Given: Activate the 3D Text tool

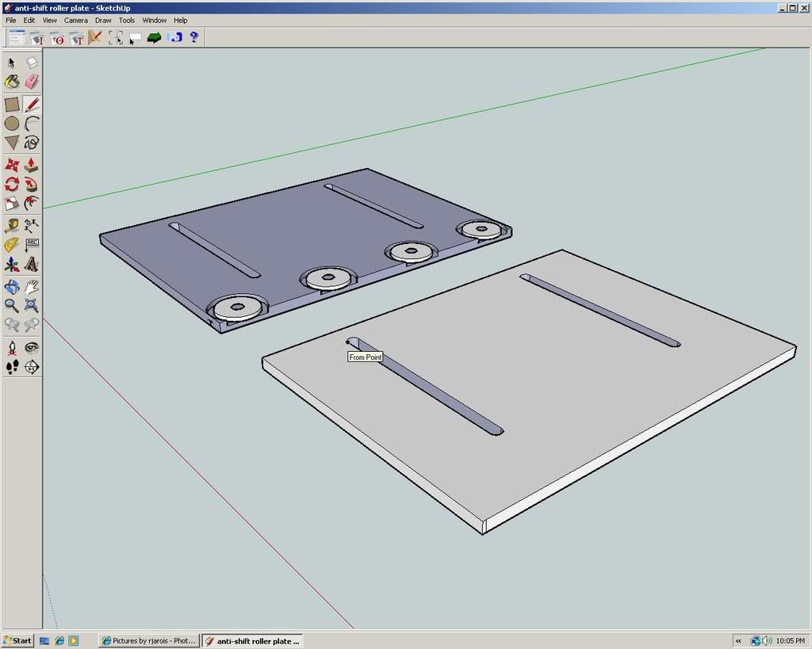Looking at the screenshot, I should coord(32,264).
